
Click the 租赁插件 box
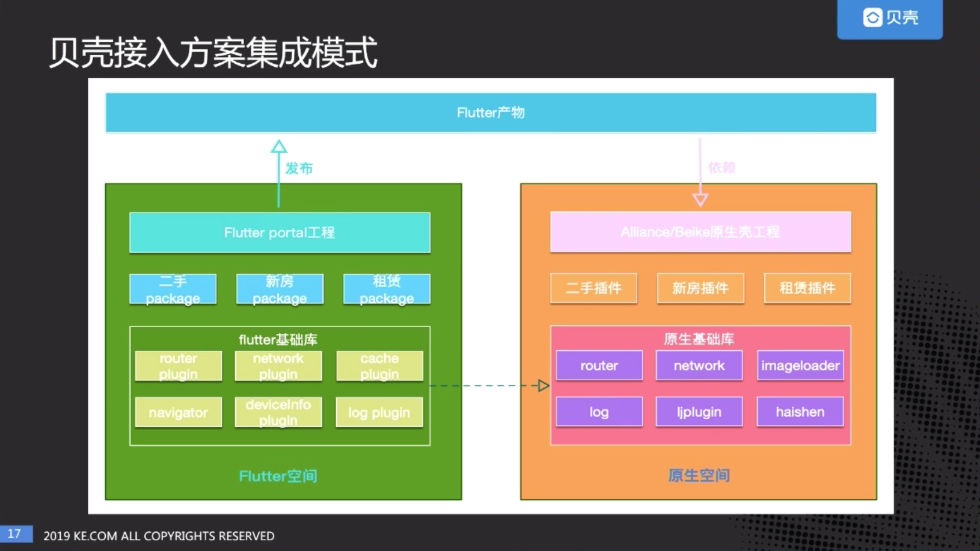click(x=807, y=288)
